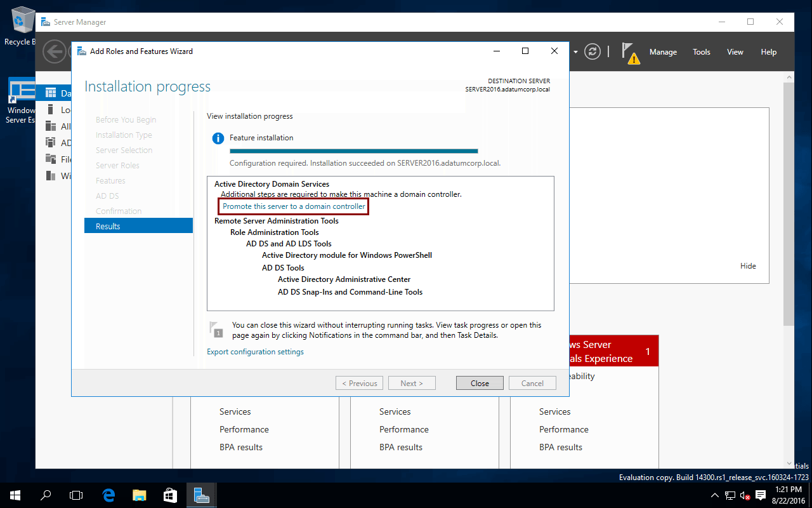Select the Features wizard step
Image resolution: width=812 pixels, height=508 pixels.
pyautogui.click(x=110, y=180)
